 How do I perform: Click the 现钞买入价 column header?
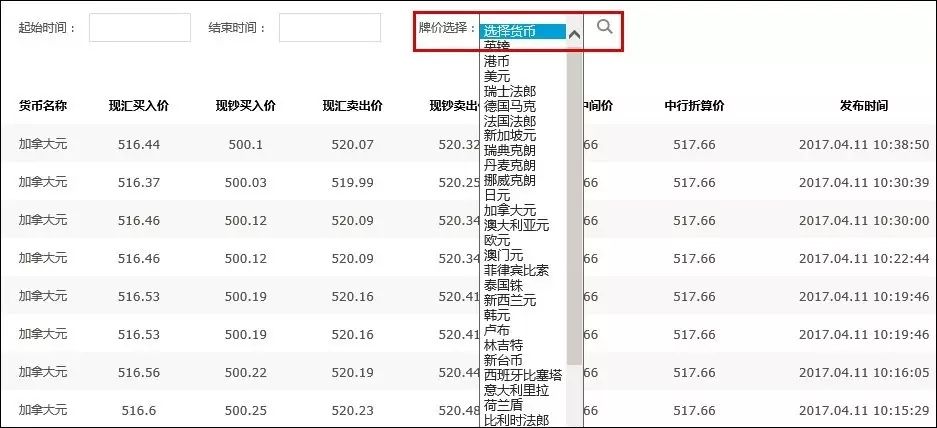(x=246, y=106)
